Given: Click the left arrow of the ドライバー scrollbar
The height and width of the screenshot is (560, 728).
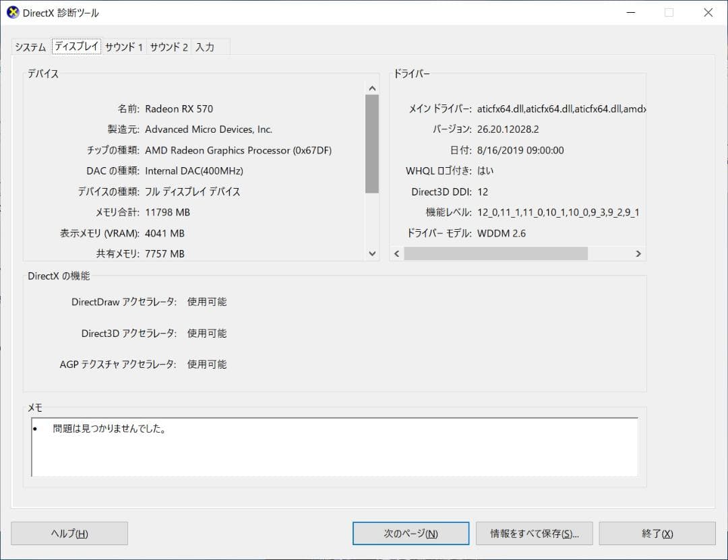Looking at the screenshot, I should (396, 253).
